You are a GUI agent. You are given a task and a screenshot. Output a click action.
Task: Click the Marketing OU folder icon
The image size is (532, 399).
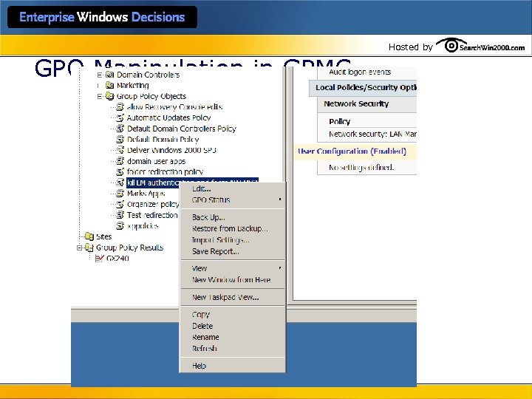[x=109, y=85]
